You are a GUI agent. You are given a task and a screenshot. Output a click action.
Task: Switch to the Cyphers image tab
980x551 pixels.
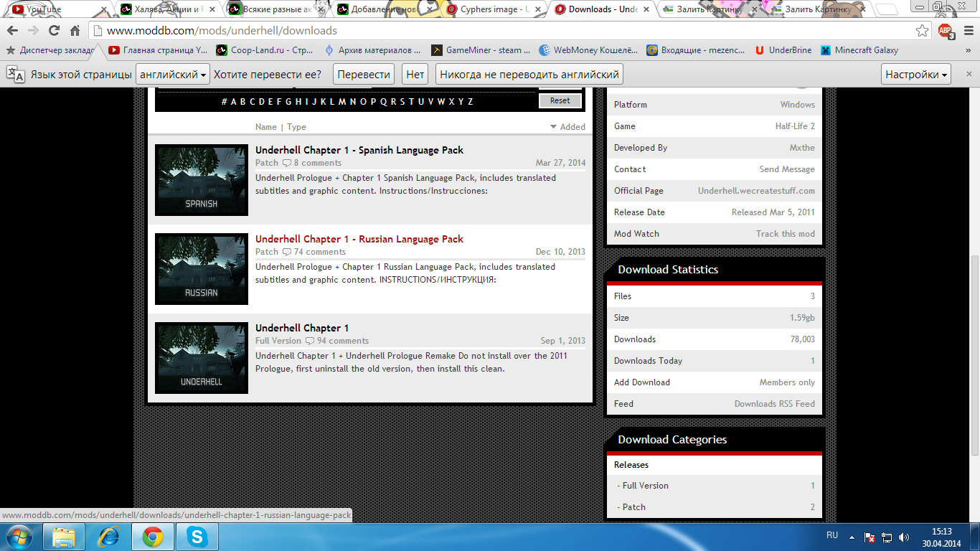pyautogui.click(x=494, y=9)
